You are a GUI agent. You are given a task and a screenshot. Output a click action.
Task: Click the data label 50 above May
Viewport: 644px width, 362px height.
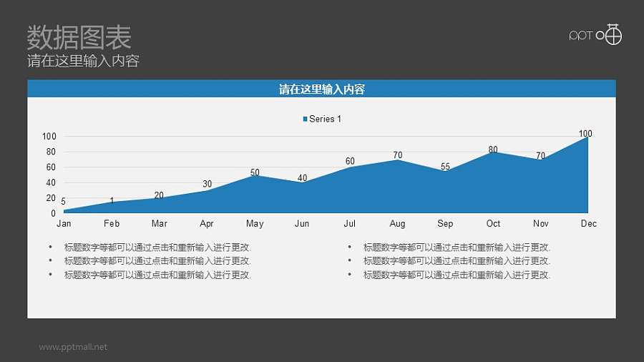coord(255,172)
